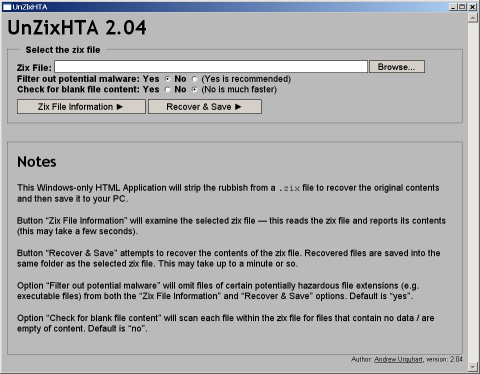
Task: Click the 'Zix File:' label
Action: [34, 68]
